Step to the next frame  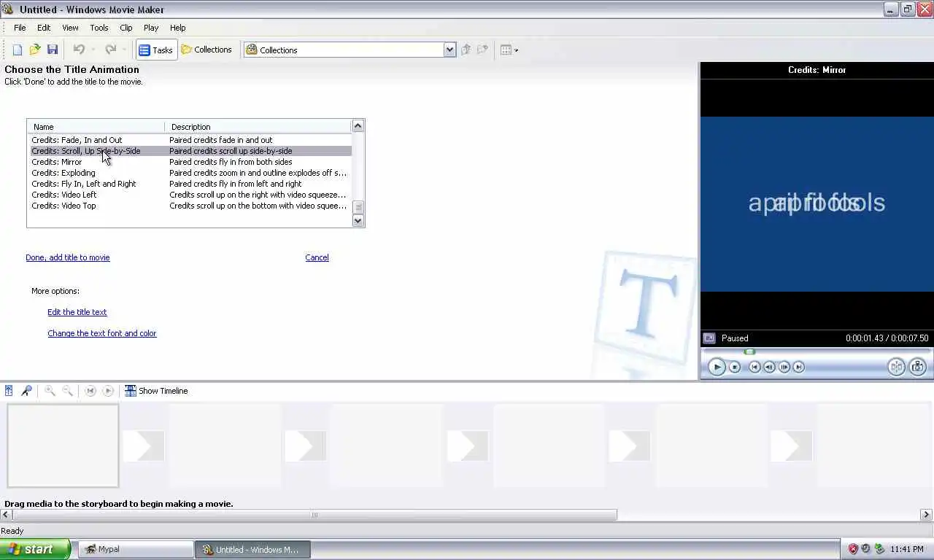(x=784, y=367)
